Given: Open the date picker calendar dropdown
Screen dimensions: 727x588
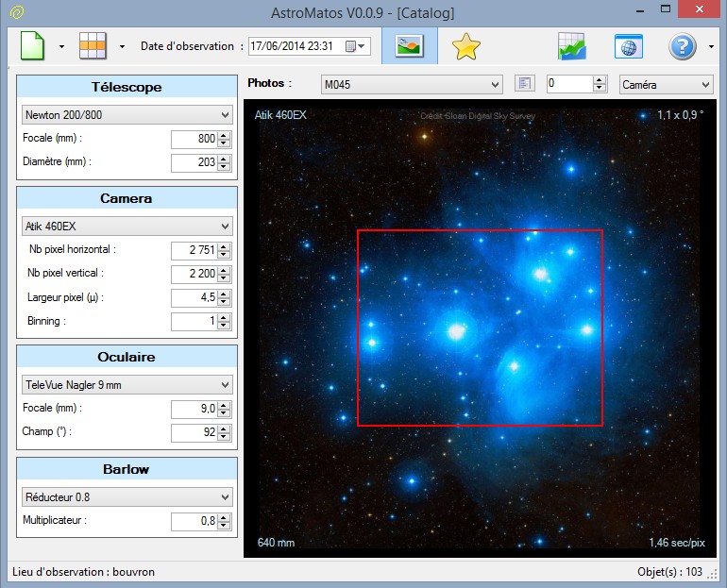Looking at the screenshot, I should pyautogui.click(x=356, y=46).
